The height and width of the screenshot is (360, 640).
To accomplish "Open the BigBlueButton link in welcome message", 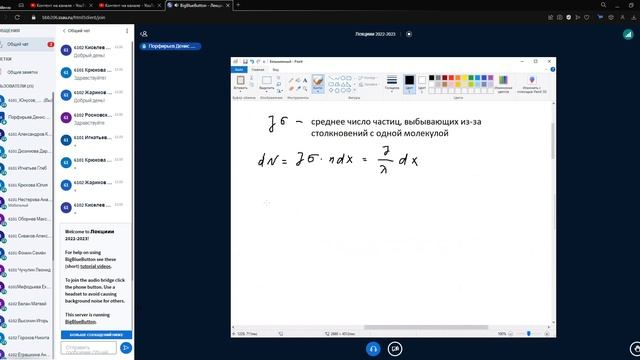I will (x=80, y=322).
